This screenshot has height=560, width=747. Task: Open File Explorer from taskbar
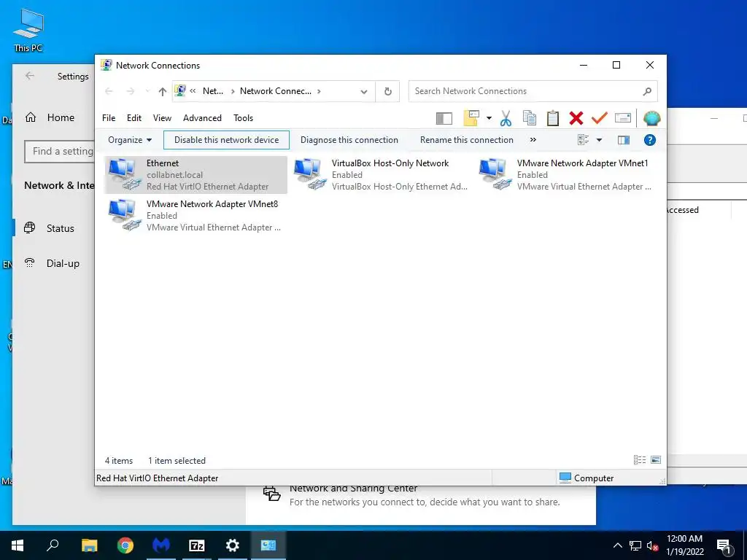(x=89, y=545)
